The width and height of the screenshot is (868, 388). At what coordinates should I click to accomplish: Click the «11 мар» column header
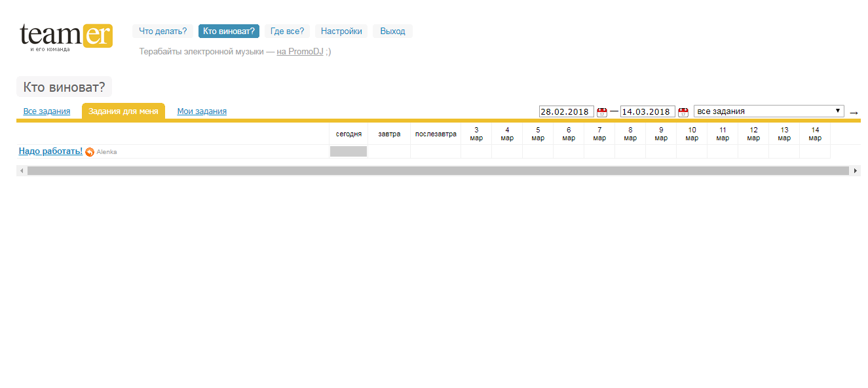pyautogui.click(x=723, y=134)
